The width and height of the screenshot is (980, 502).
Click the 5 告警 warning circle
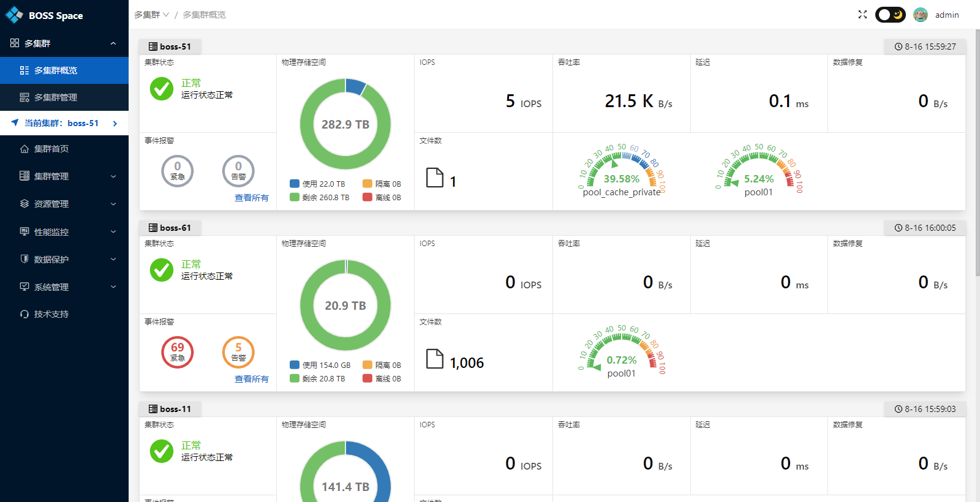238,353
